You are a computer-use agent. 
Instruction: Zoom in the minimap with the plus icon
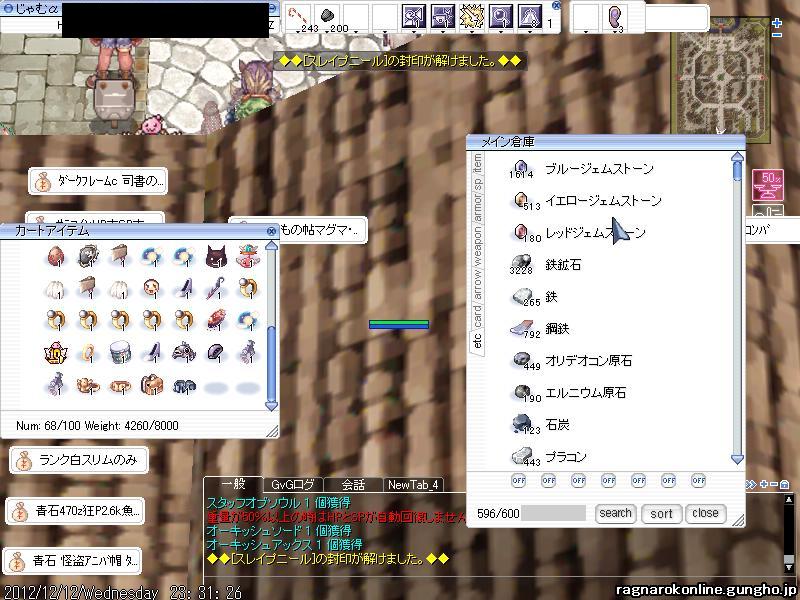(777, 23)
